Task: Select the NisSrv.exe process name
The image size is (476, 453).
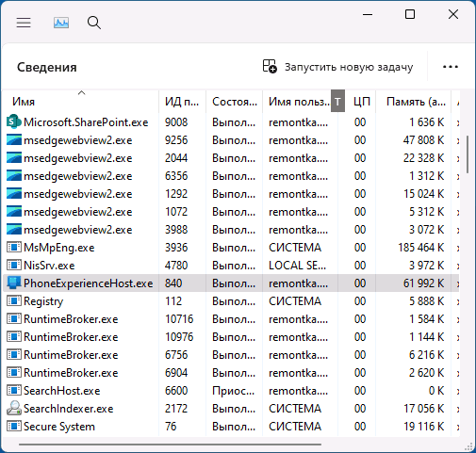Action: coord(49,266)
